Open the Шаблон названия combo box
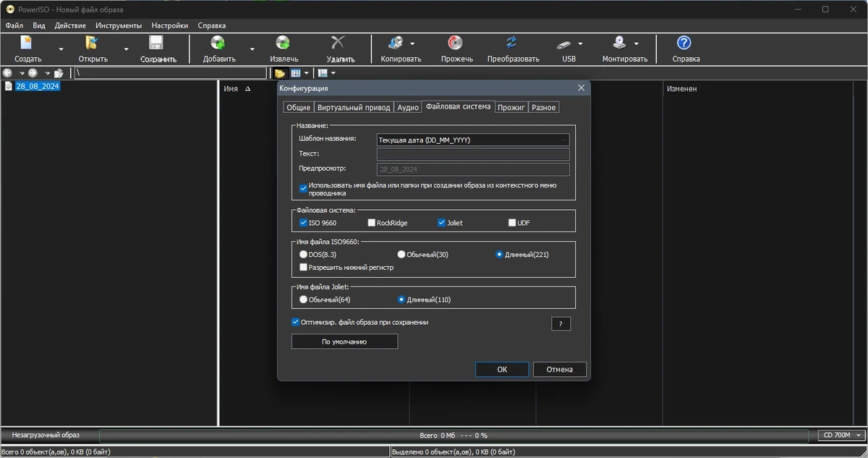This screenshot has height=458, width=868. pos(472,140)
